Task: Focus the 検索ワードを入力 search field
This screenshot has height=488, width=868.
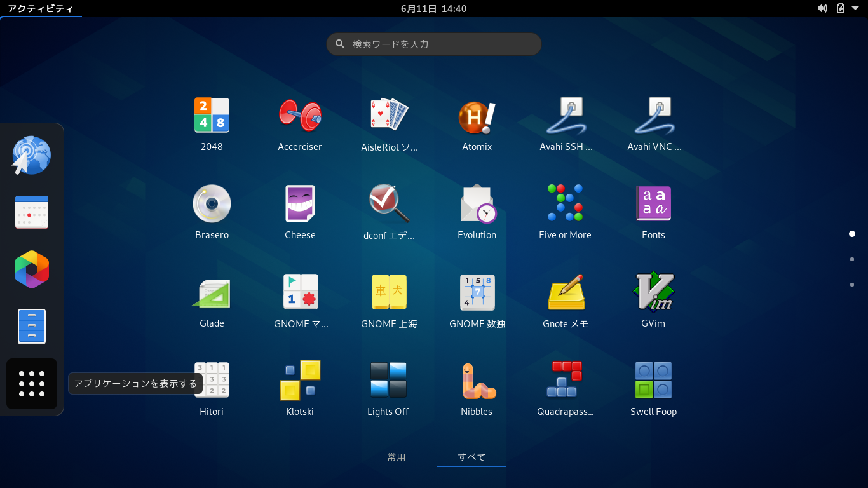Action: click(x=434, y=44)
